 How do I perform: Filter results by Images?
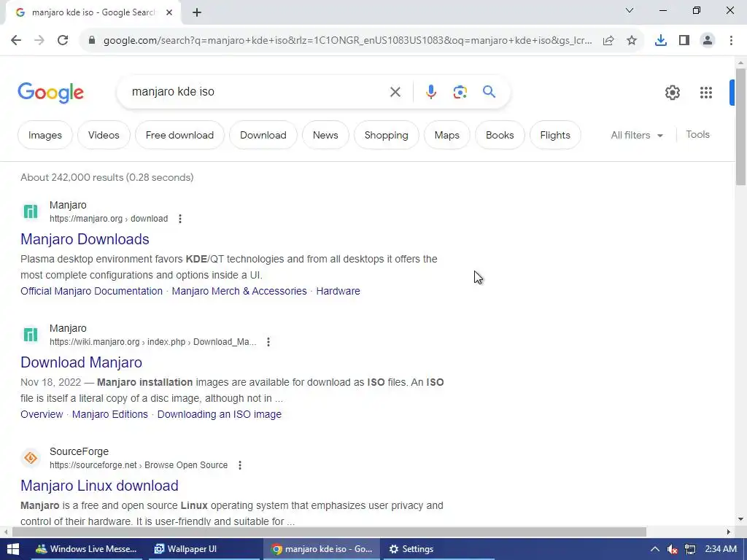[x=44, y=135]
